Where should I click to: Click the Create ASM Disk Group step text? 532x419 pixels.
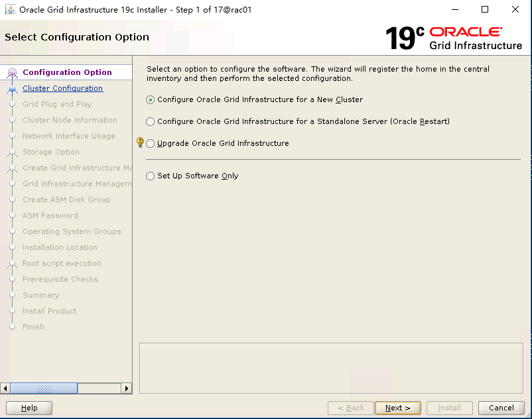coord(66,200)
